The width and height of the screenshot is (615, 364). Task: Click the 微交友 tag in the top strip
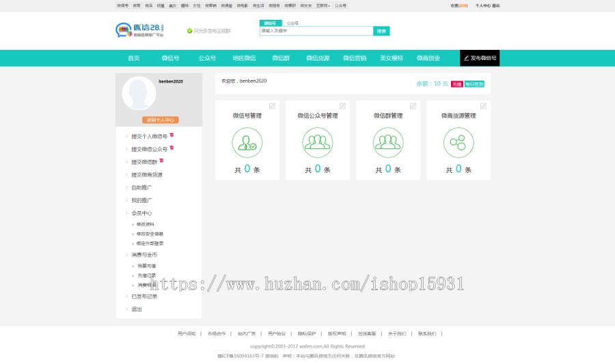[x=306, y=5]
